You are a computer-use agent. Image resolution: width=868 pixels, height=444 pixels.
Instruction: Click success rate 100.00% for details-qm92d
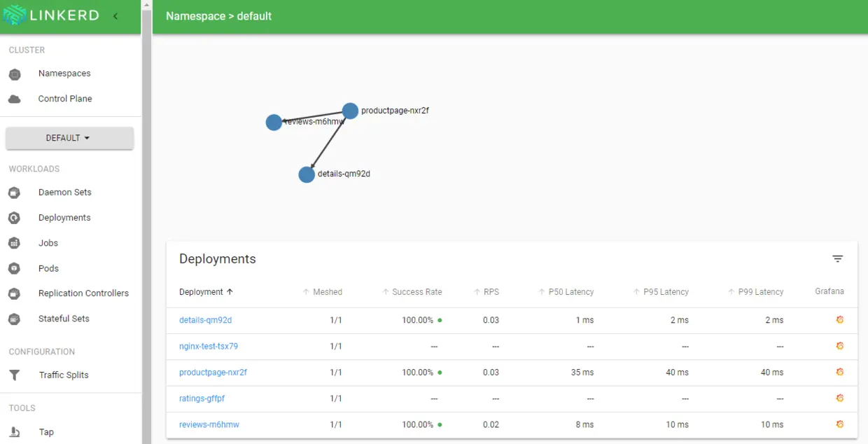(417, 320)
